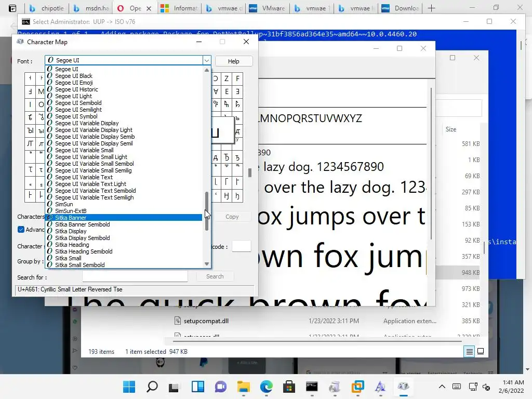Click the Search button in Character Map
This screenshot has height=399, width=532.
pos(215,276)
